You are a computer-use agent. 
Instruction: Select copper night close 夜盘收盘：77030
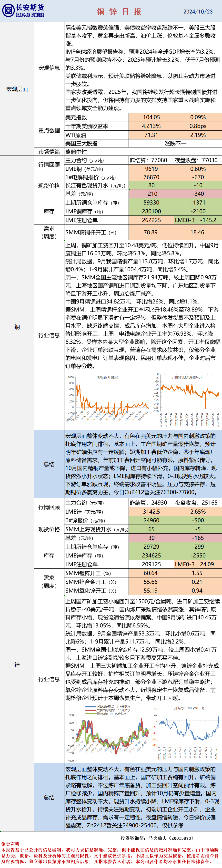[x=196, y=160]
